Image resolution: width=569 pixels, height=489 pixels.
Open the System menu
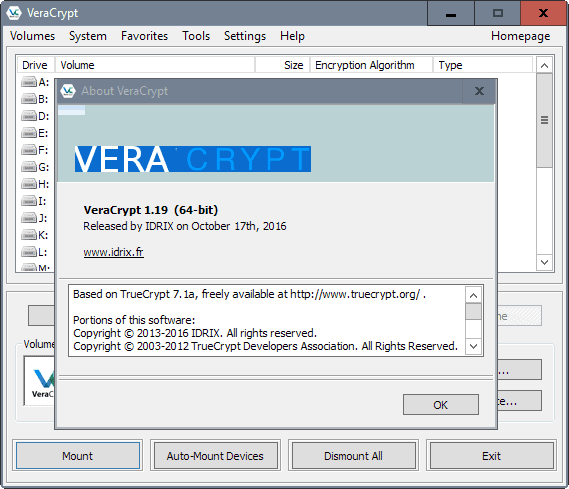tap(88, 36)
